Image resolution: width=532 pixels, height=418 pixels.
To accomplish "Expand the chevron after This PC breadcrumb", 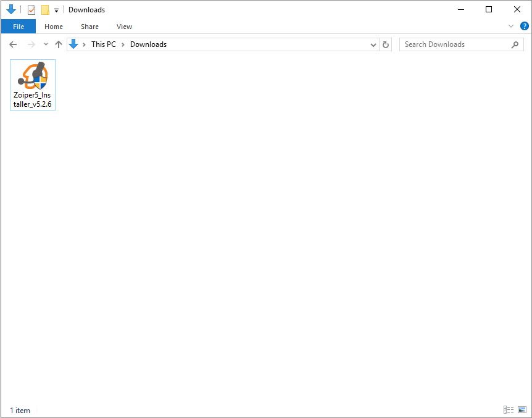I will (123, 44).
